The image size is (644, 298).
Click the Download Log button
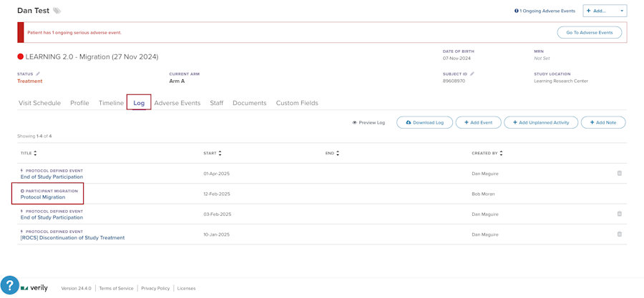pyautogui.click(x=424, y=123)
